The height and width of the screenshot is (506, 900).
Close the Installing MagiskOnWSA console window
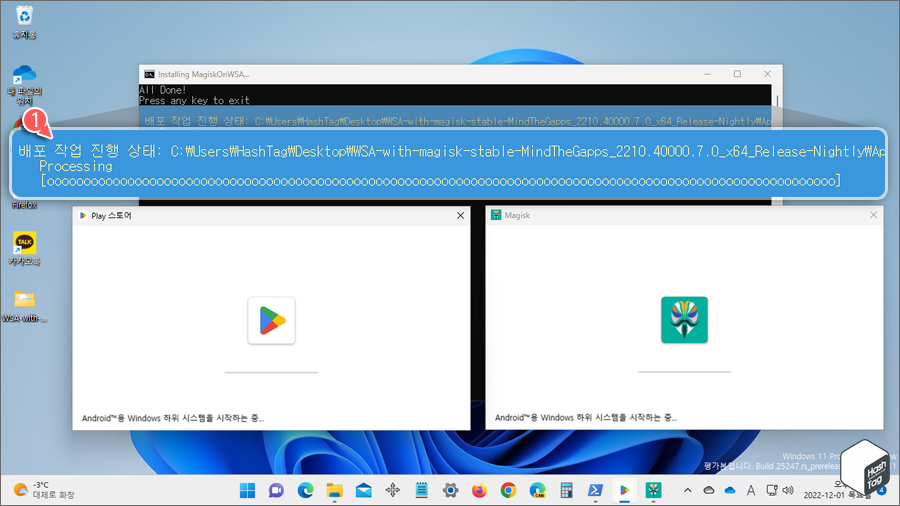pos(767,74)
